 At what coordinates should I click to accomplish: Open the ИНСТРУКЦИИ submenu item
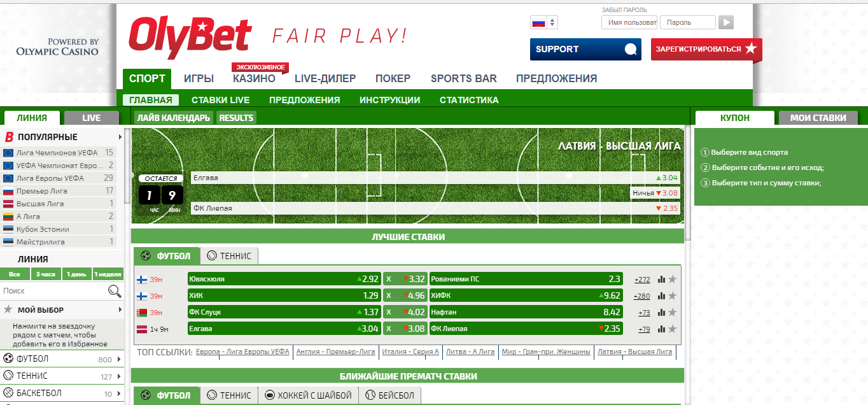click(x=389, y=100)
